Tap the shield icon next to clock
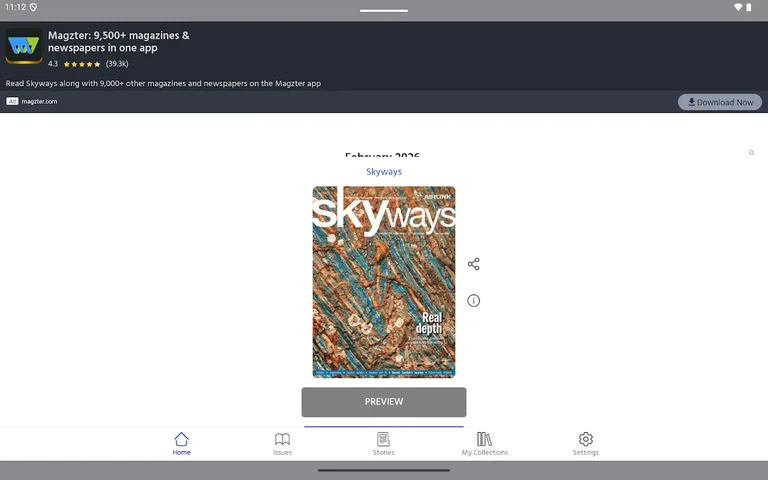Screen dimensions: 768x480 (33, 7)
